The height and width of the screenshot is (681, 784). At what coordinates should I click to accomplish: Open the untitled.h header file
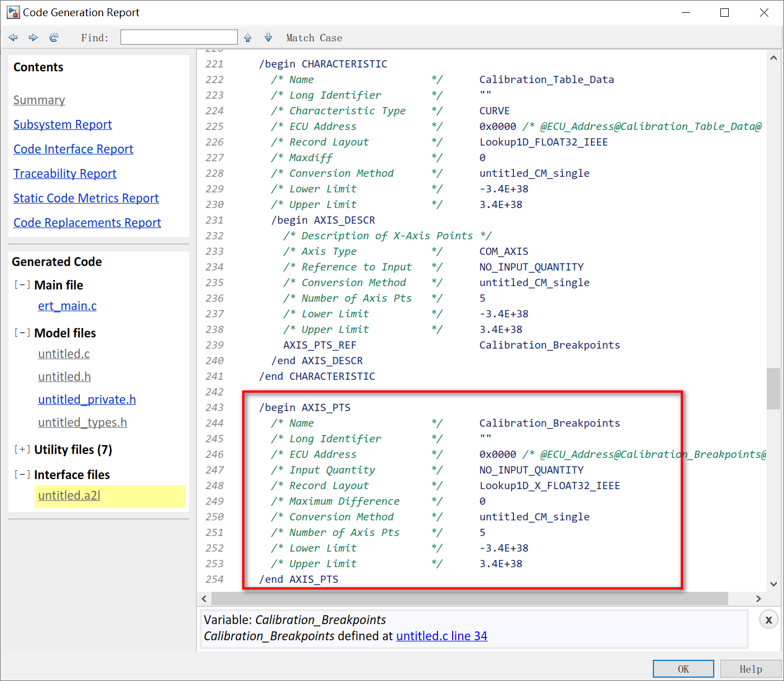pos(64,376)
